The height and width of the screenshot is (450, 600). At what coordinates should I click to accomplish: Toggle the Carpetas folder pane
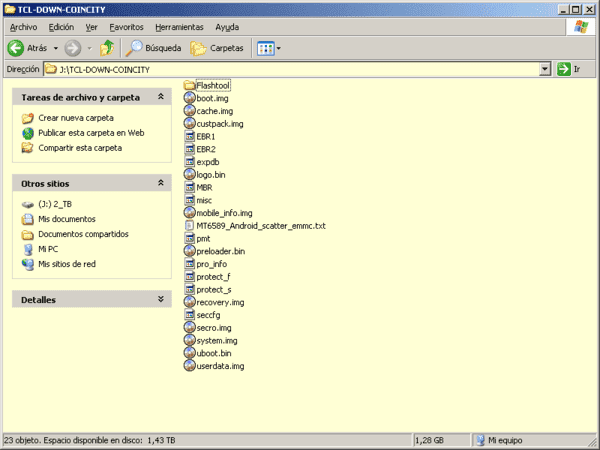[x=217, y=48]
